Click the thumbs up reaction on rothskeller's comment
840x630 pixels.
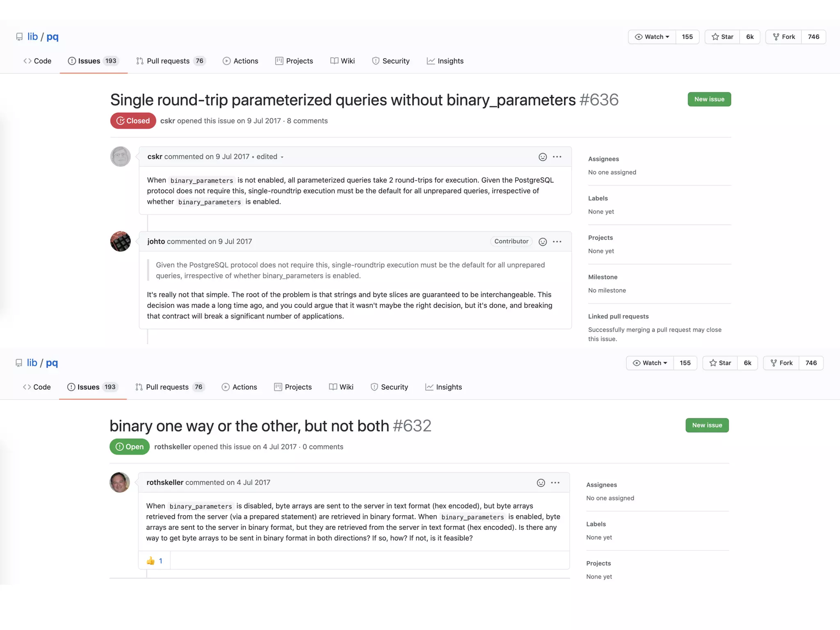[x=155, y=561]
